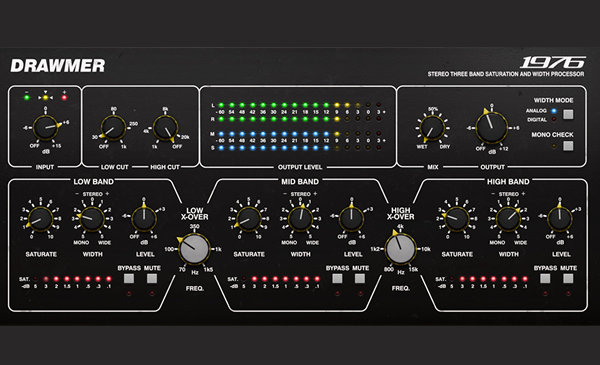This screenshot has width=600, height=365.
Task: Click the Mid Band Width knob
Action: click(300, 219)
